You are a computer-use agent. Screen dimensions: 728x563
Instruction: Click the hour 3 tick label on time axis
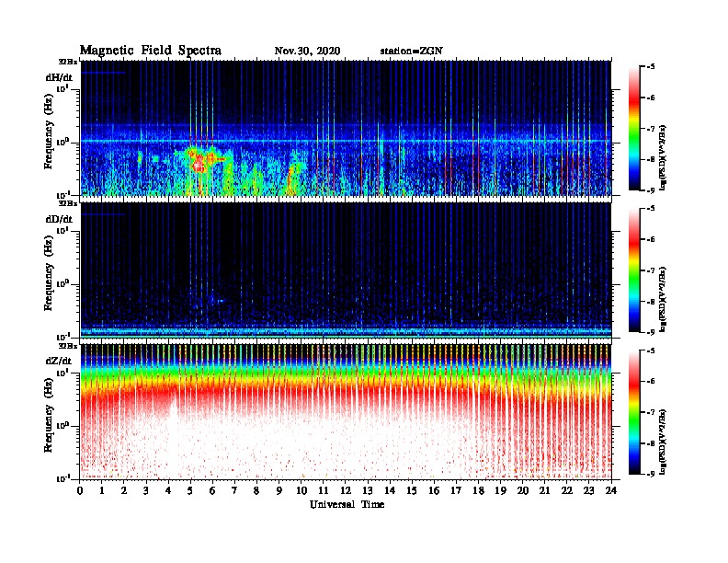[146, 490]
